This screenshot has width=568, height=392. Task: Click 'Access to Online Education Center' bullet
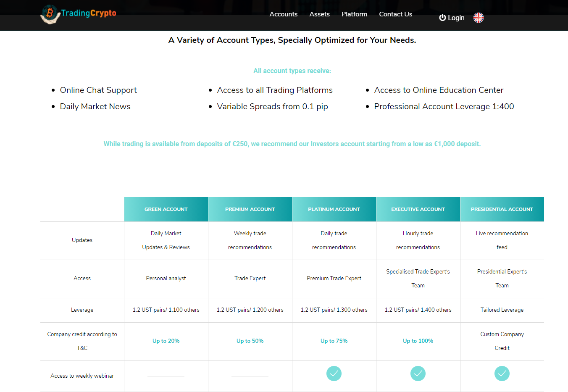coord(439,90)
